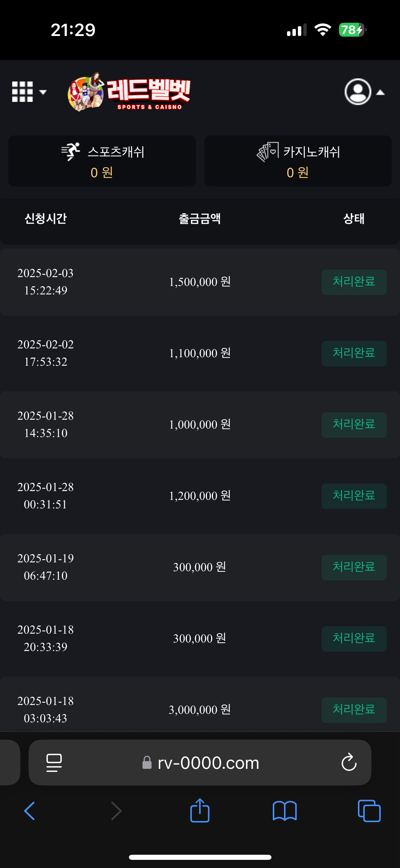Viewport: 400px width, 868px height.
Task: Reload the page in Safari
Action: click(349, 763)
